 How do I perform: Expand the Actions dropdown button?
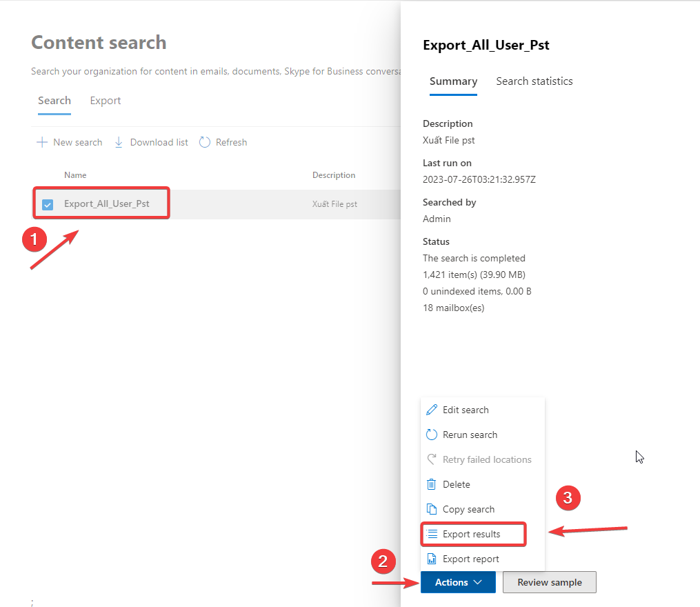pyautogui.click(x=458, y=582)
